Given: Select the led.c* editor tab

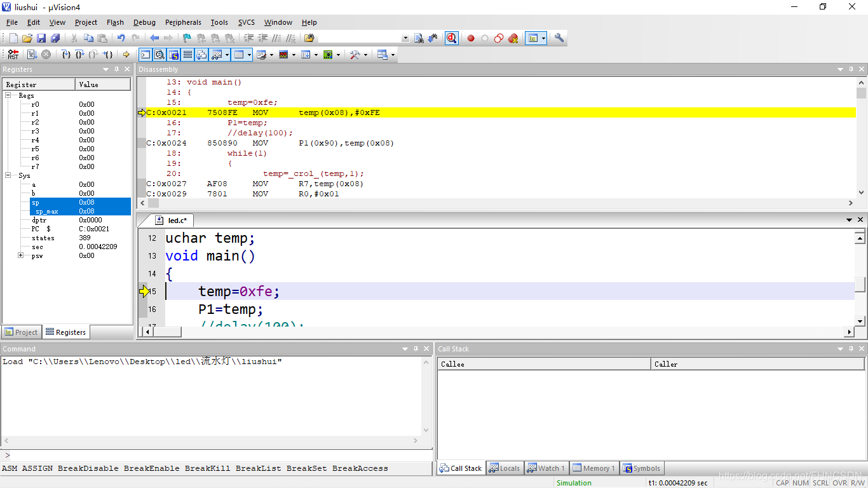Looking at the screenshot, I should tap(175, 220).
